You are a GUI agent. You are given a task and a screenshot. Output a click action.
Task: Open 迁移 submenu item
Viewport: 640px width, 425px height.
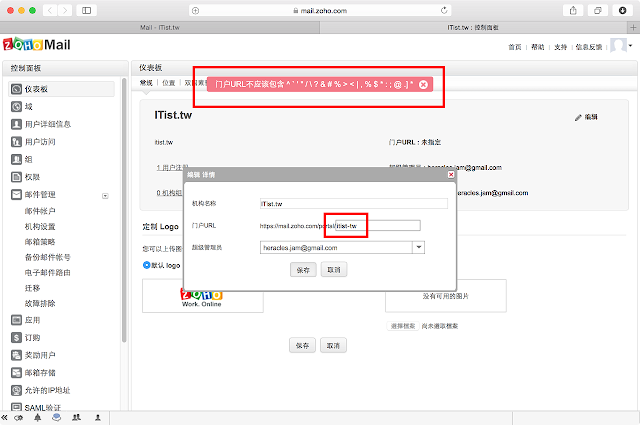(32, 288)
